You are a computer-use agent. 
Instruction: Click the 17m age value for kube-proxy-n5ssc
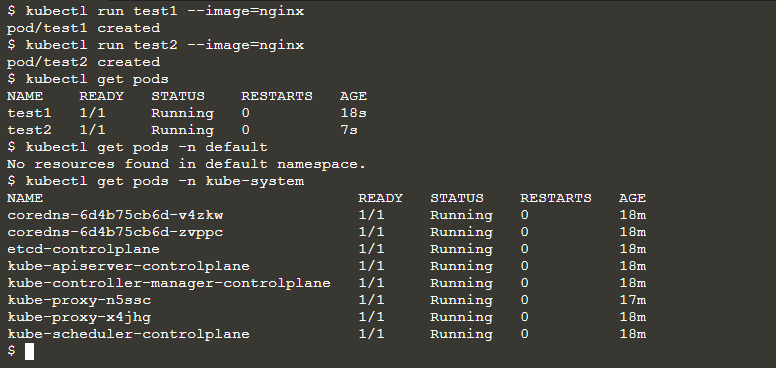pyautogui.click(x=632, y=300)
